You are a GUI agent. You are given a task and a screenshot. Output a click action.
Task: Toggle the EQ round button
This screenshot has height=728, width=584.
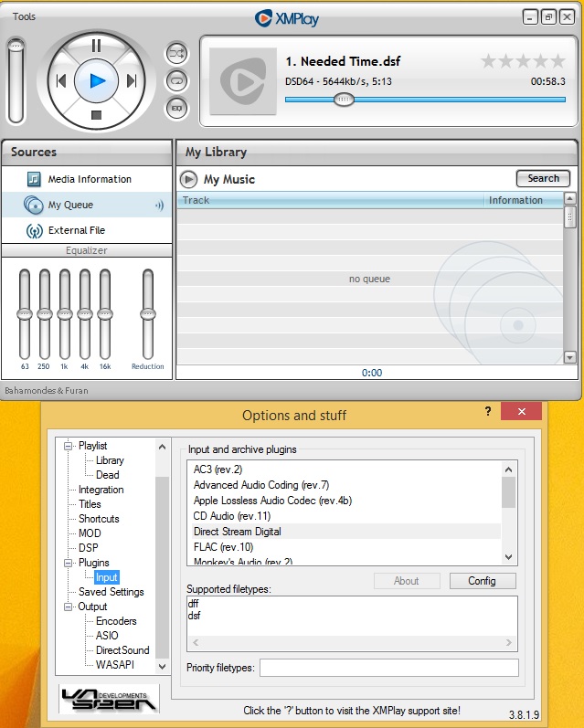[176, 108]
